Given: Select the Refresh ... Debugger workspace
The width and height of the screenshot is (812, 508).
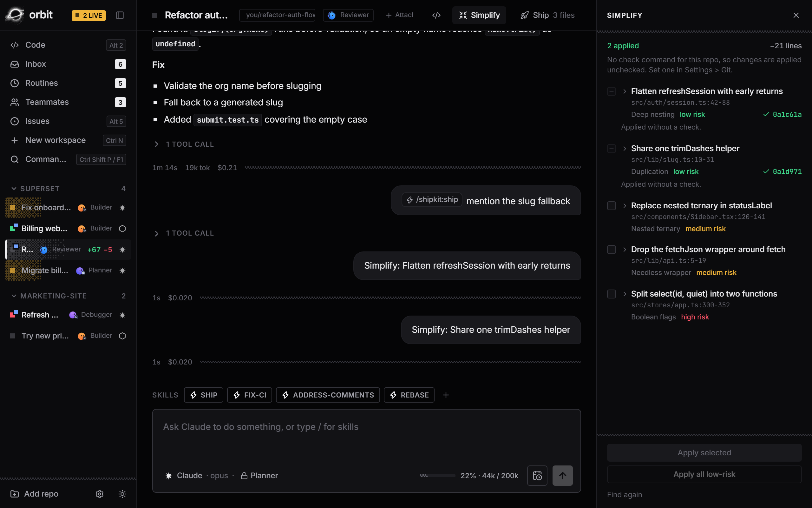Looking at the screenshot, I should tap(68, 315).
